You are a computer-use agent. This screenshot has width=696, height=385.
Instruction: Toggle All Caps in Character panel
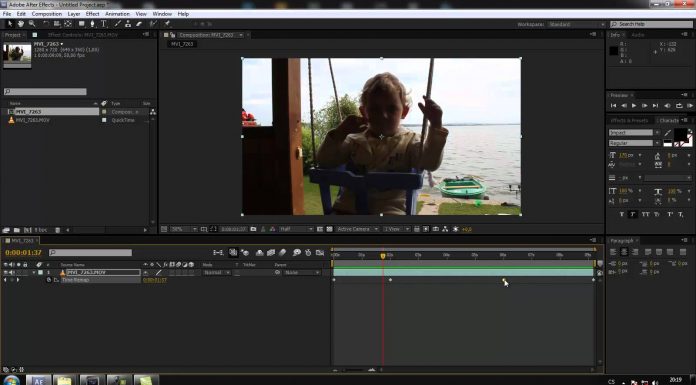[645, 214]
